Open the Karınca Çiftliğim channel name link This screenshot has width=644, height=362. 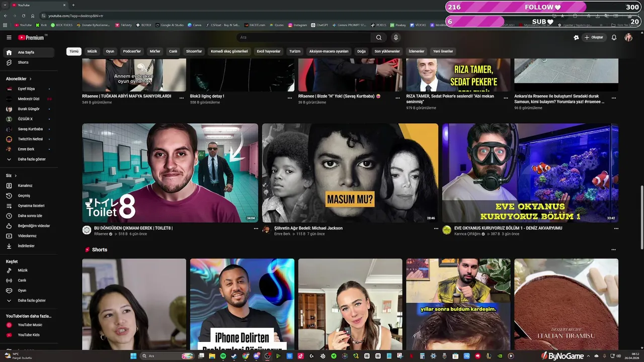pyautogui.click(x=467, y=234)
